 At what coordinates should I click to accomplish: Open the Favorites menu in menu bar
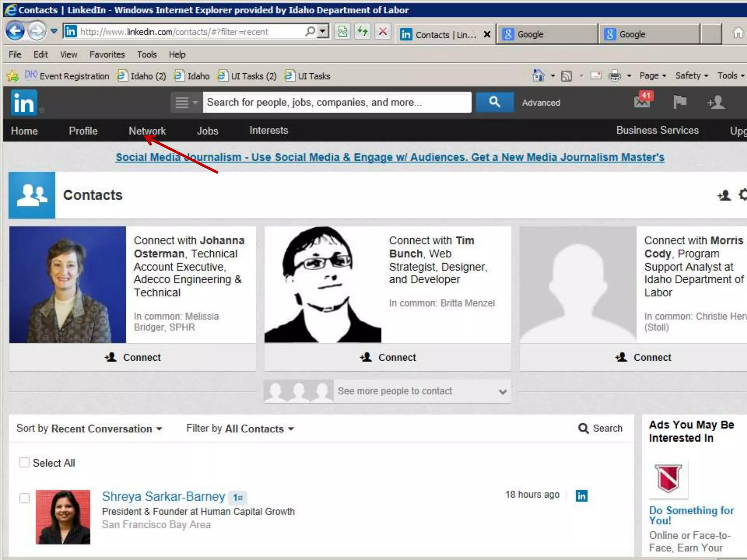(107, 55)
